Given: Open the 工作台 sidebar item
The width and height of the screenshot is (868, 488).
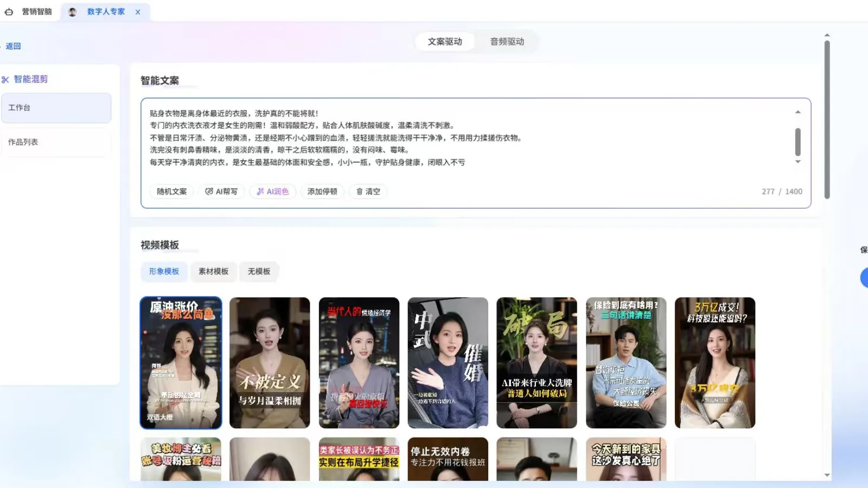Looking at the screenshot, I should click(56, 108).
